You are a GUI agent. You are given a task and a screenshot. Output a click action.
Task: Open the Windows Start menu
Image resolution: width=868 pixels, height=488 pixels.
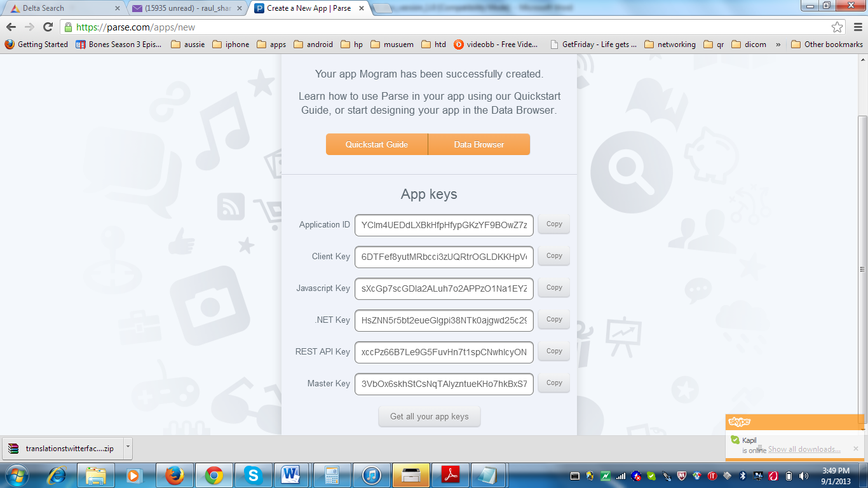tap(17, 475)
